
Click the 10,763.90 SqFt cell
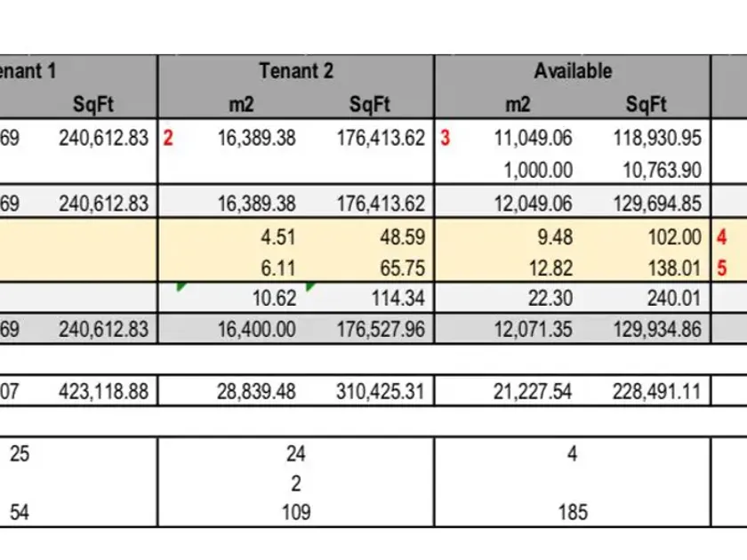pos(663,170)
